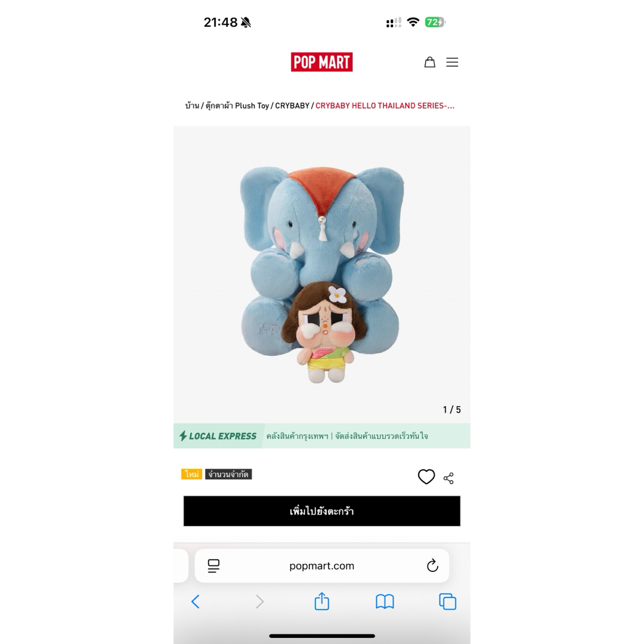Open CRYBABY breadcrumb category

click(292, 106)
